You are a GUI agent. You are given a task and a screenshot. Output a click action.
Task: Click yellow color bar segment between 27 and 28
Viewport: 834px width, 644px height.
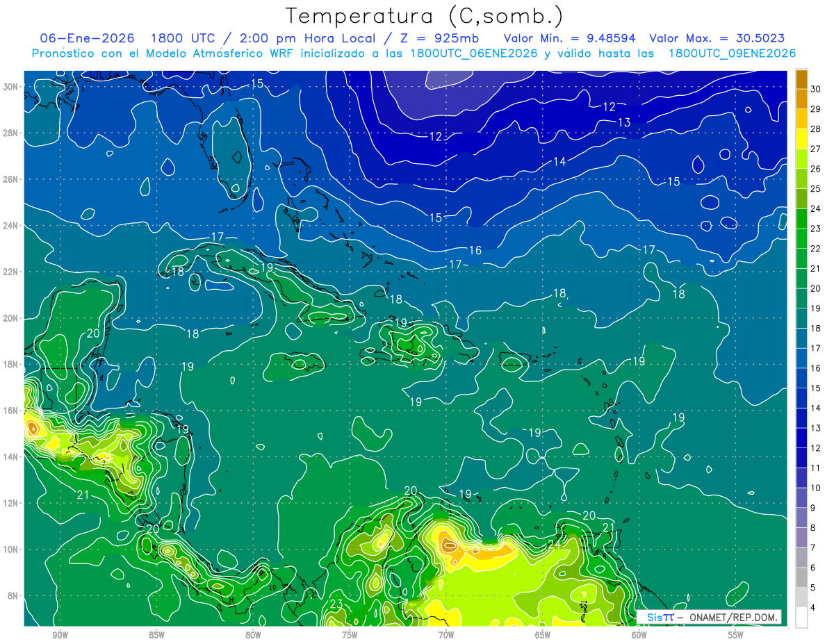[x=801, y=139]
